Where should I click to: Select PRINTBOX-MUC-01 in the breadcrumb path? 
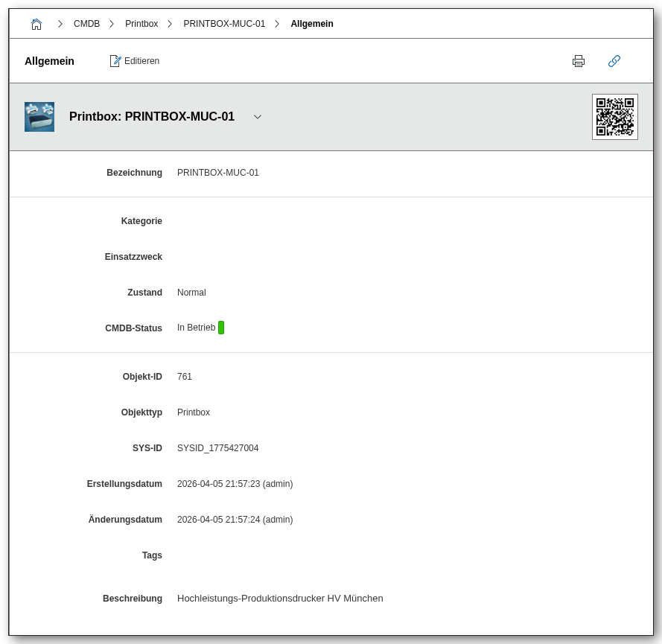click(x=224, y=24)
